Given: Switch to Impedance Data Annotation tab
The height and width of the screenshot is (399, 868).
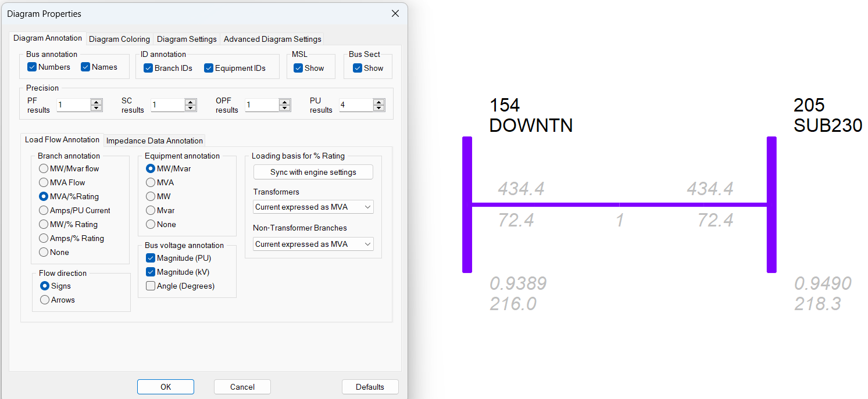Looking at the screenshot, I should [x=155, y=141].
